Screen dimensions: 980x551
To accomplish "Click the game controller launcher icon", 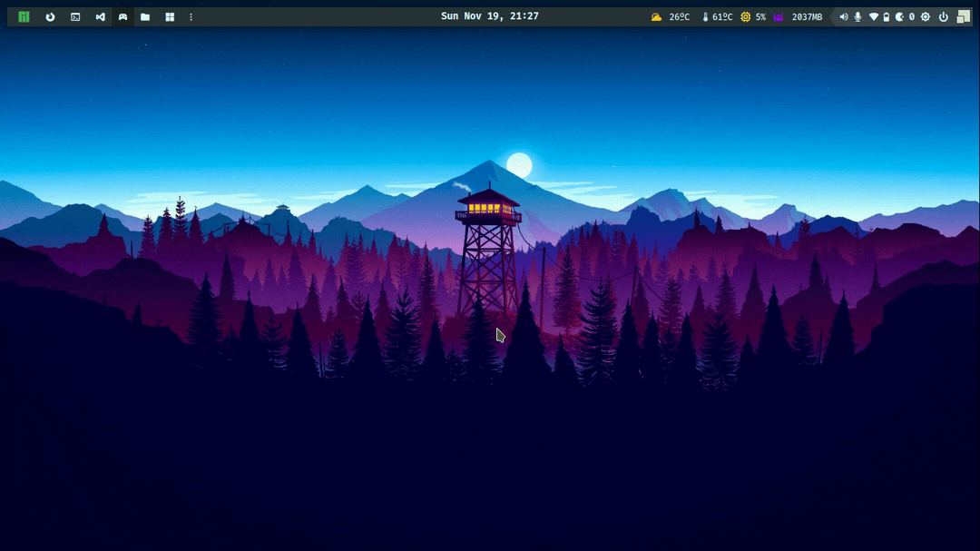I will (122, 17).
